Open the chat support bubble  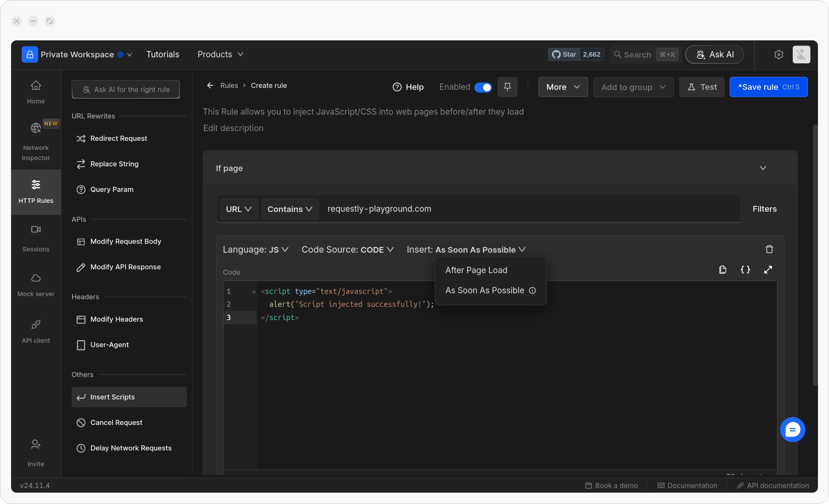coord(792,429)
